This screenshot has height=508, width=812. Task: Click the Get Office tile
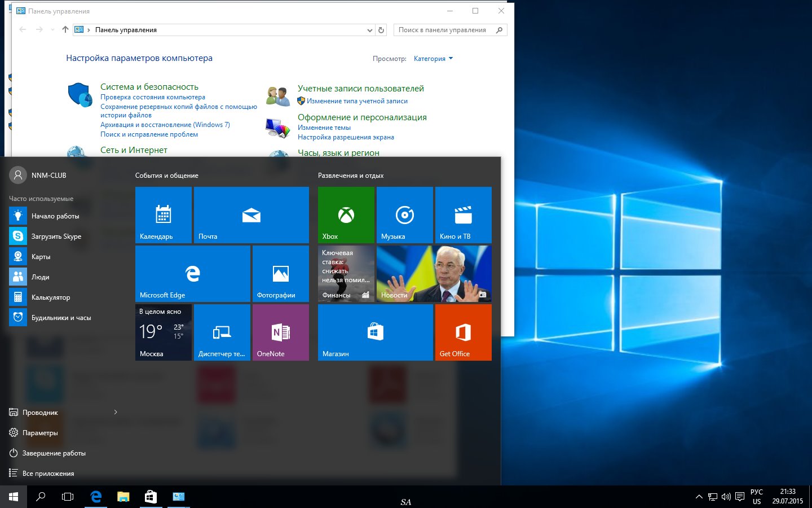tap(464, 332)
